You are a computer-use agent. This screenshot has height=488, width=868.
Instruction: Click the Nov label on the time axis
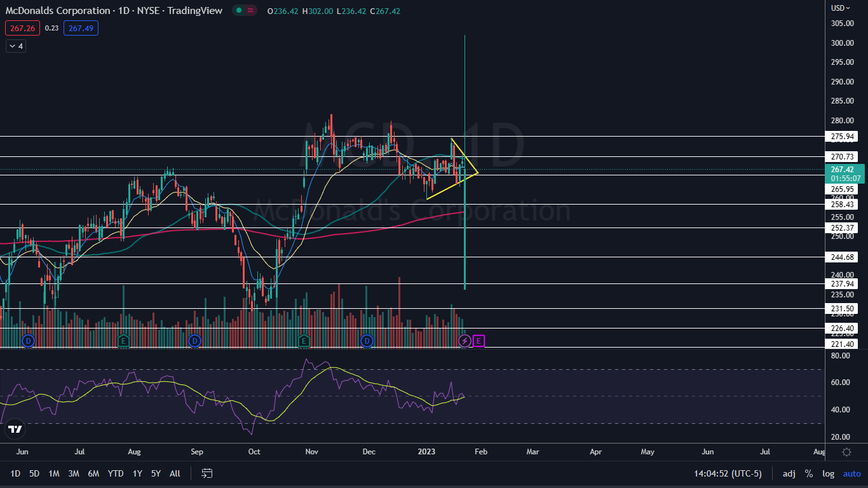[311, 452]
